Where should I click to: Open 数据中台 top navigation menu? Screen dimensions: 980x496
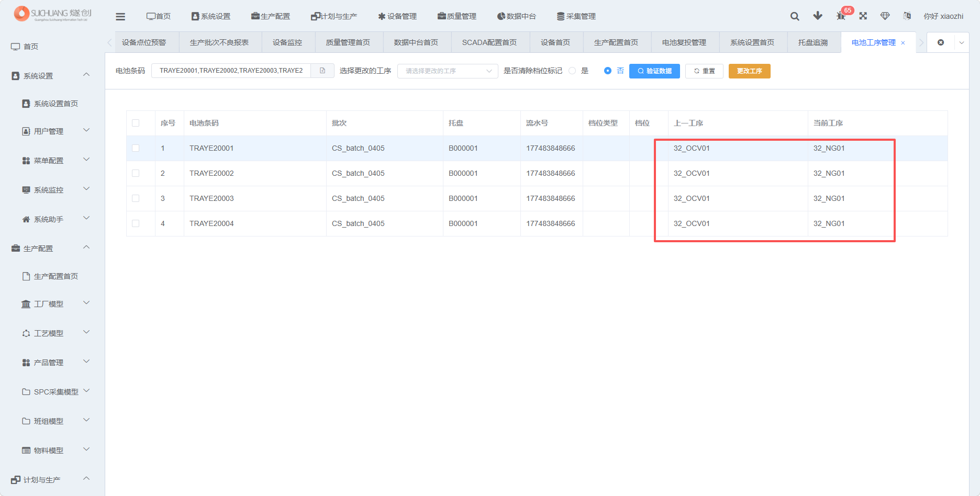click(517, 16)
